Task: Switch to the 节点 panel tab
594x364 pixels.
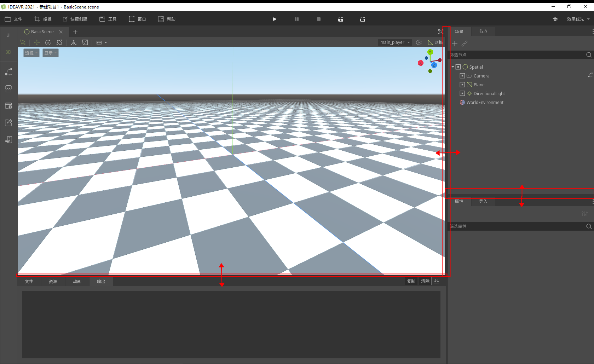Action: (x=483, y=31)
